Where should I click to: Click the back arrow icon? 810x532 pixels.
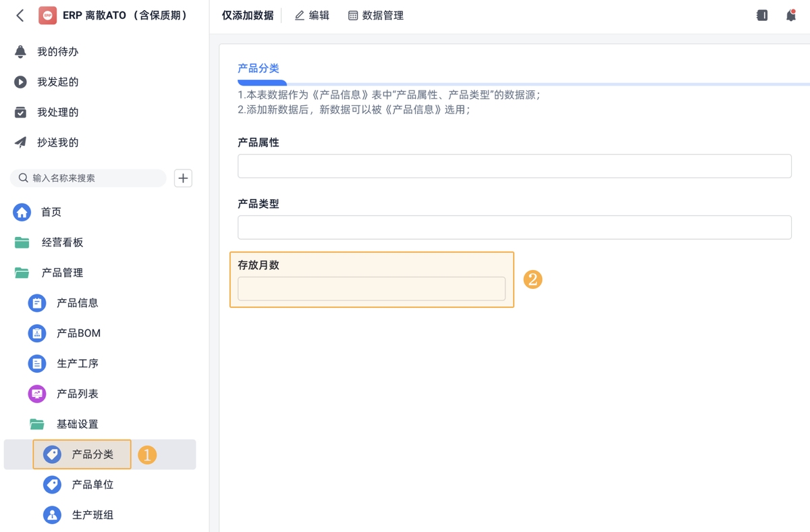pyautogui.click(x=20, y=16)
